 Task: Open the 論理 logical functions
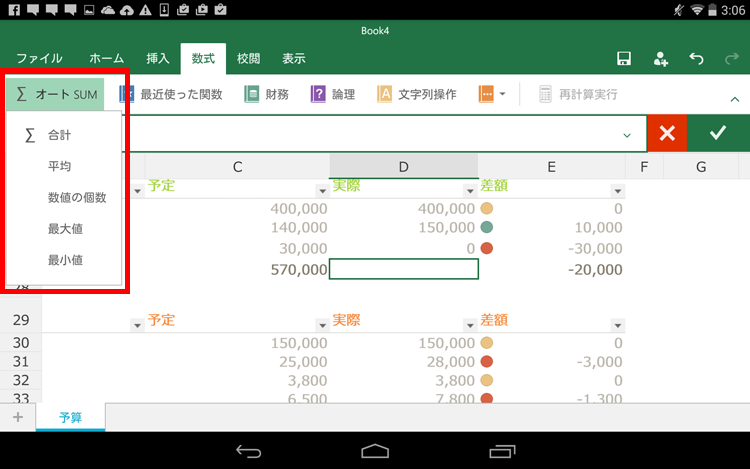tap(333, 95)
